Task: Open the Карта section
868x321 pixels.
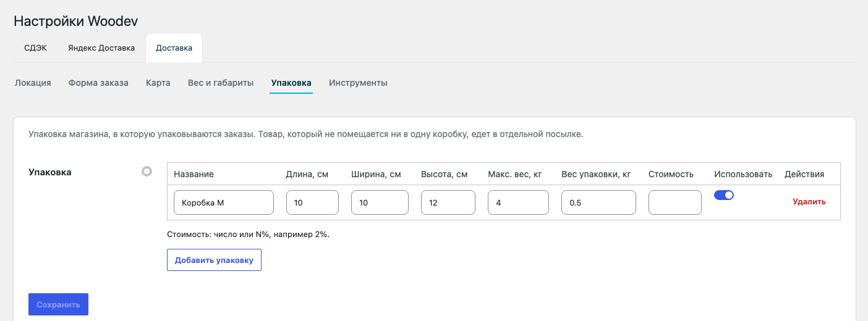Action: click(x=158, y=83)
